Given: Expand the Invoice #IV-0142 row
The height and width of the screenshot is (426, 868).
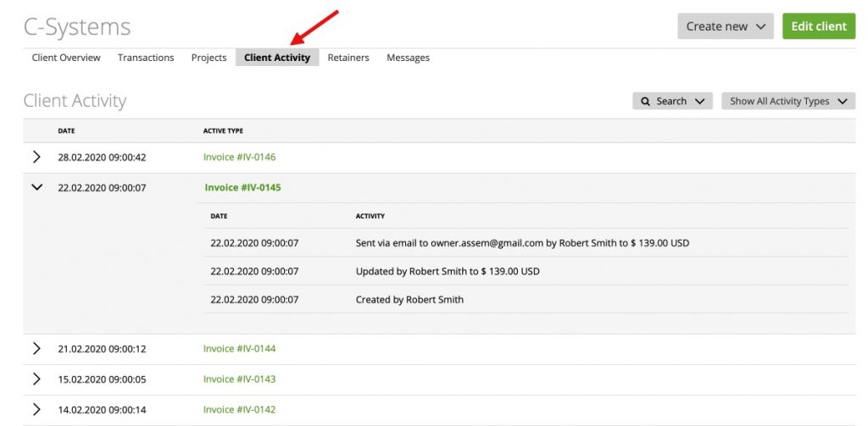Looking at the screenshot, I should pyautogui.click(x=36, y=409).
